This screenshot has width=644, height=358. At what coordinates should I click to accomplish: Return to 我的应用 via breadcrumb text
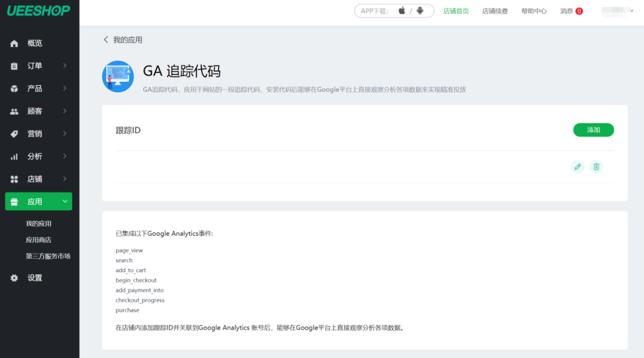[x=128, y=40]
